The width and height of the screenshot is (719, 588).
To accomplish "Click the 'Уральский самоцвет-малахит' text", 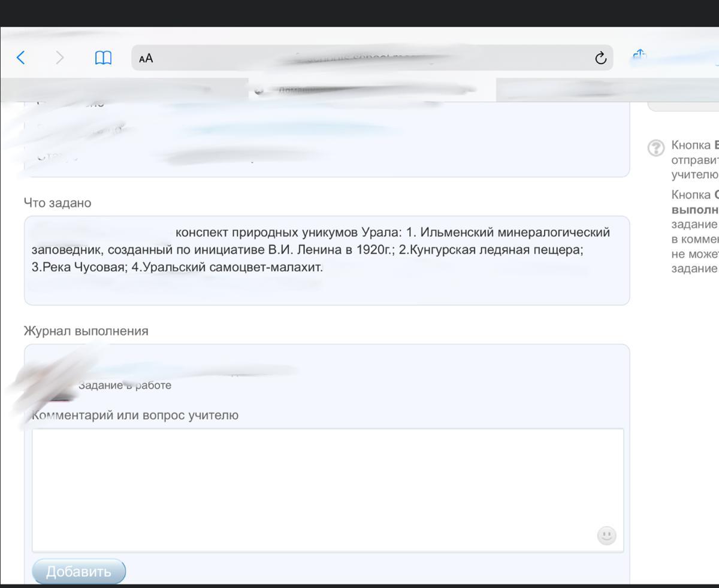I will pos(232,267).
